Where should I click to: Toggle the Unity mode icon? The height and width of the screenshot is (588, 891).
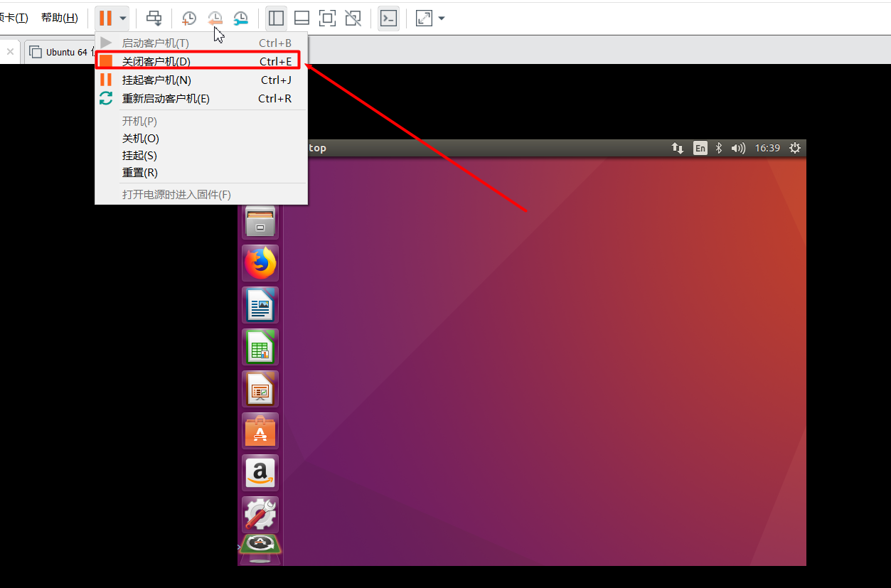point(353,18)
